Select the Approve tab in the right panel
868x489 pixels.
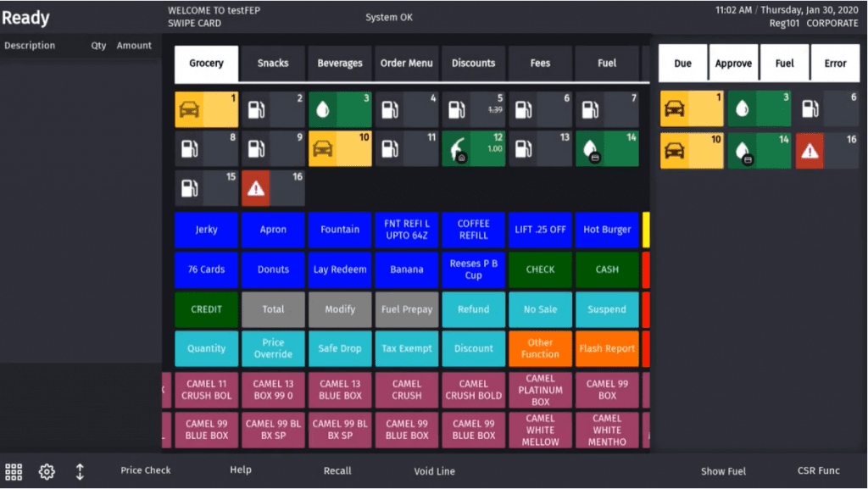tap(733, 63)
